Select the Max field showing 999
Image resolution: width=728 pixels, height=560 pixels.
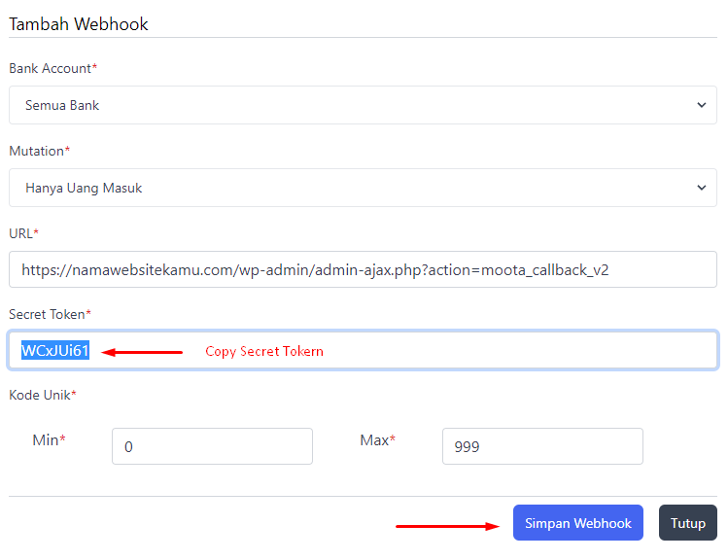541,446
